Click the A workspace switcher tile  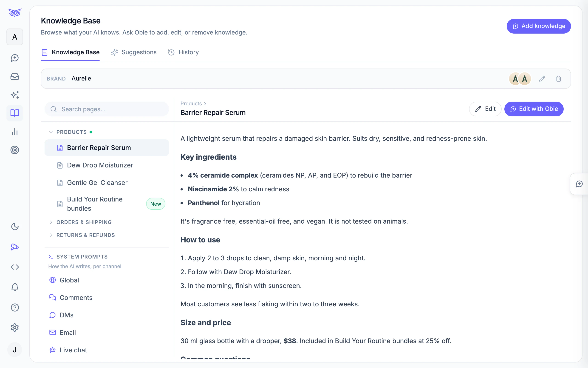(14, 37)
